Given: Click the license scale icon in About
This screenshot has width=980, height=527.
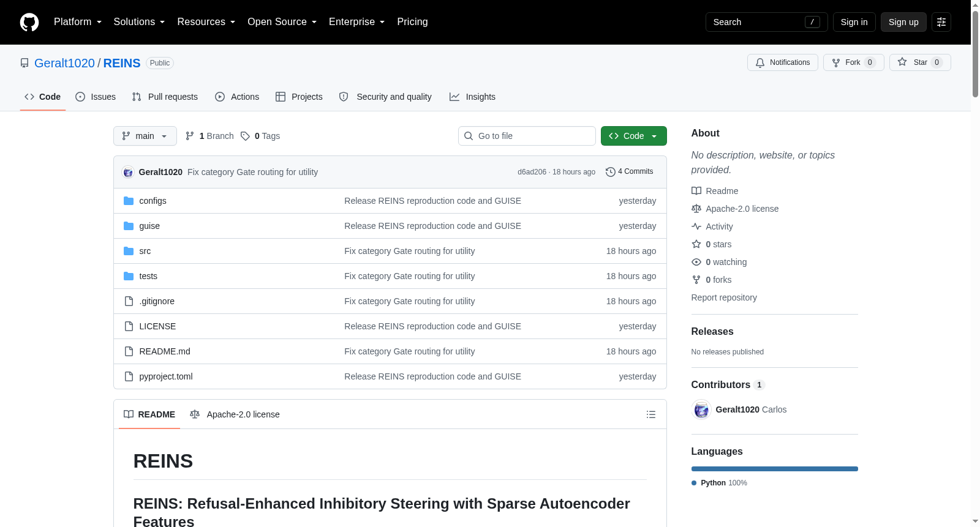Looking at the screenshot, I should point(696,209).
